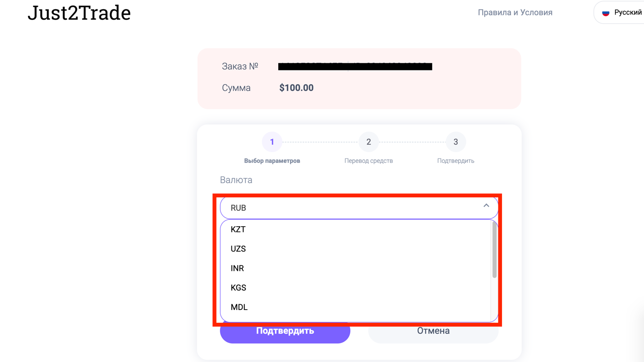This screenshot has width=644, height=362.
Task: Collapse the currency dropdown chevron
Action: pyautogui.click(x=486, y=206)
